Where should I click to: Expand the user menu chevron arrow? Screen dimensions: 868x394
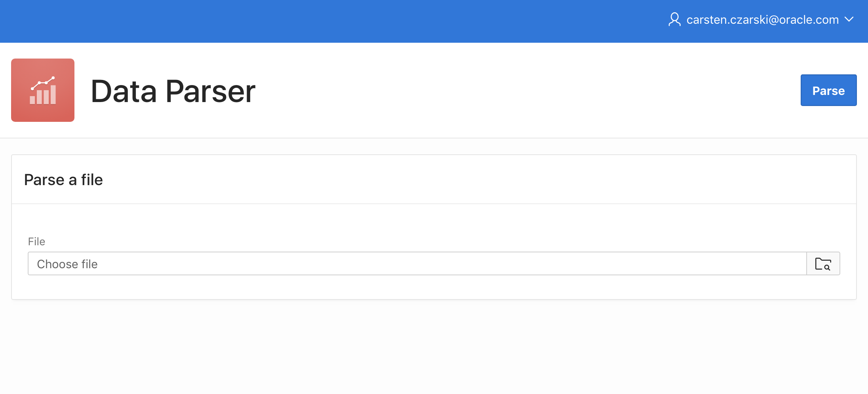pos(849,19)
